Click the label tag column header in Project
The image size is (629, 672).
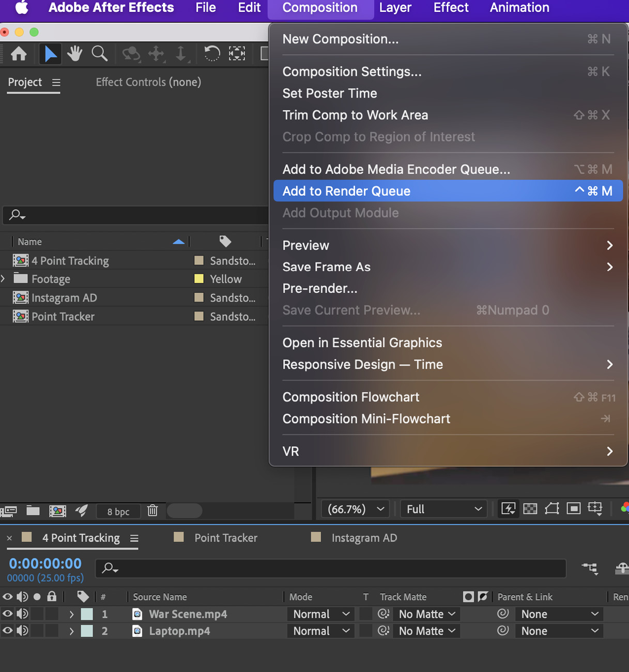pos(225,241)
